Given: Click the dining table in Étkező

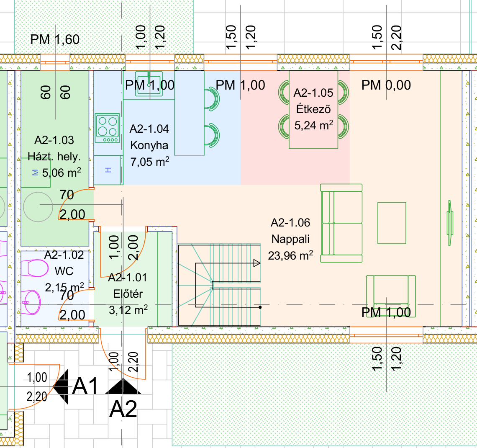Looking at the screenshot, I should click(x=313, y=110).
